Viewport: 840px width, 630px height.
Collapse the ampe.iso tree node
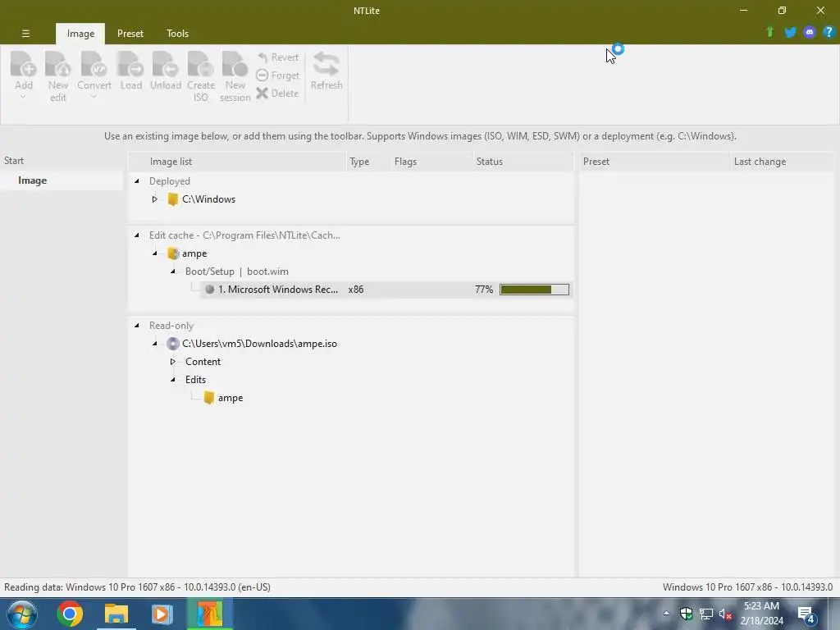point(155,344)
